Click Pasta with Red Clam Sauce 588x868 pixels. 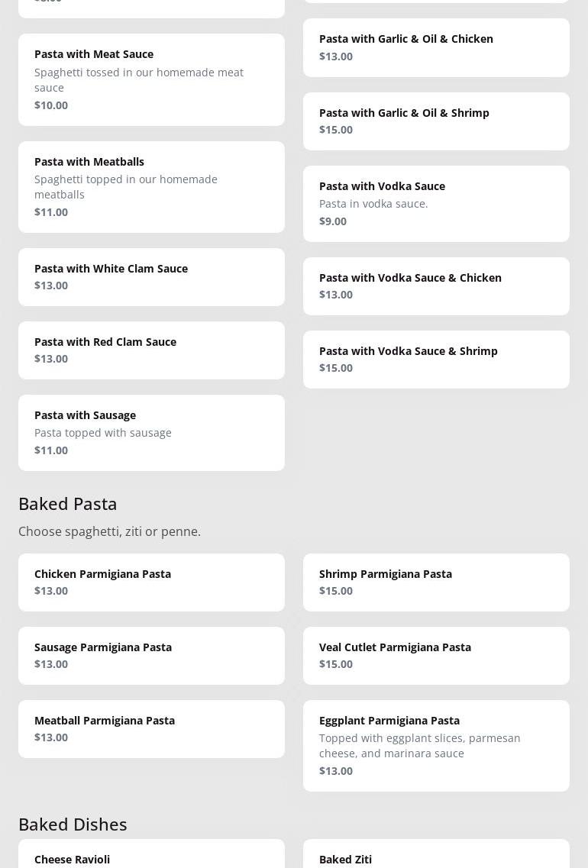point(151,350)
